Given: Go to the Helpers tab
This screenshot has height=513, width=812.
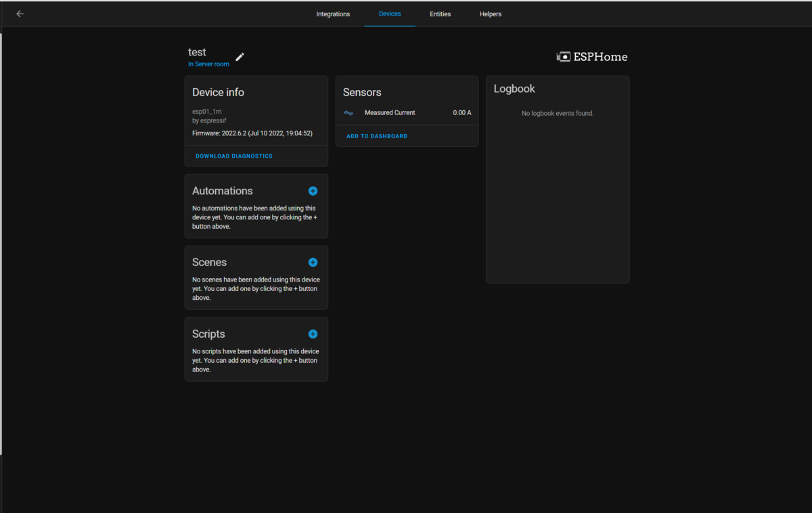Looking at the screenshot, I should (491, 14).
